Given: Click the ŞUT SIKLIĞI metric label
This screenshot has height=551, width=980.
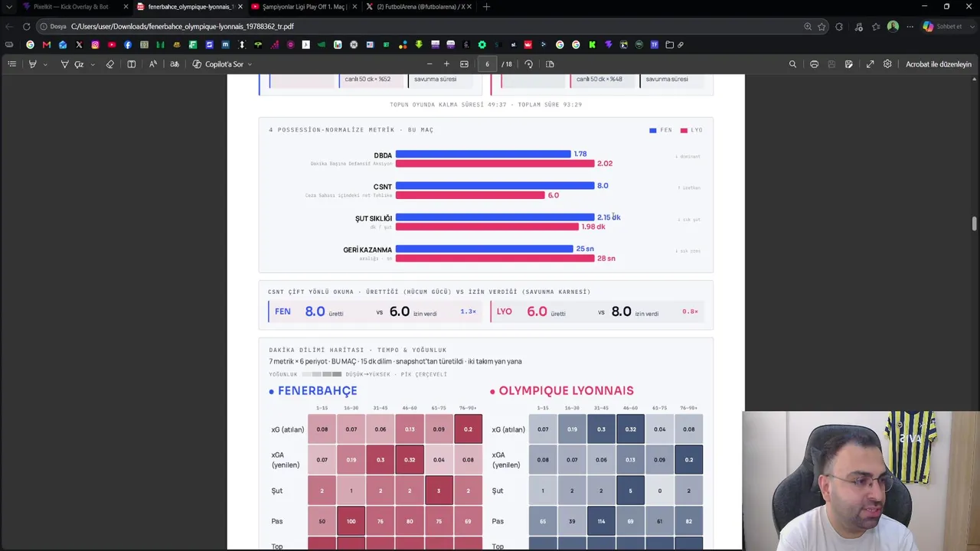Looking at the screenshot, I should pyautogui.click(x=374, y=218).
